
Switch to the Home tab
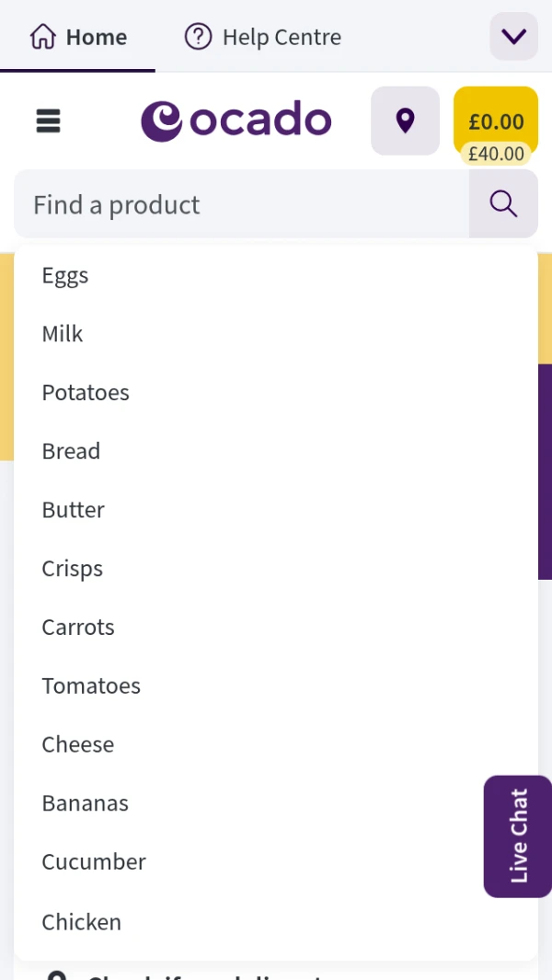click(78, 37)
